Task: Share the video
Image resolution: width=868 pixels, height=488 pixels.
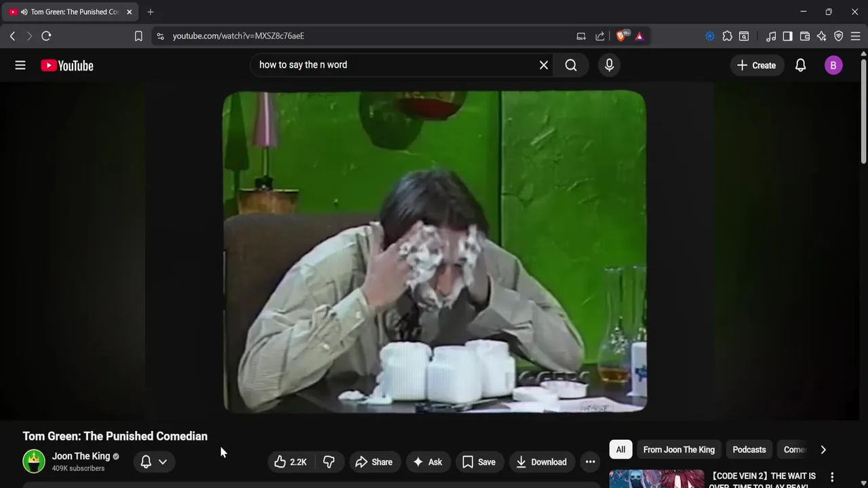Action: (374, 462)
